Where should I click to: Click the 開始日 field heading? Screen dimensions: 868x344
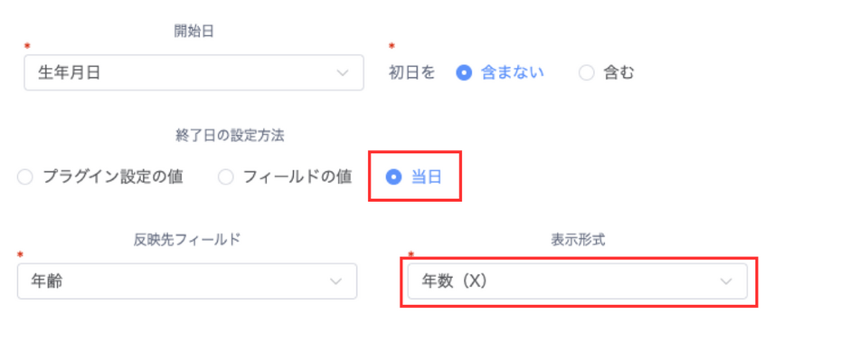[x=193, y=32]
